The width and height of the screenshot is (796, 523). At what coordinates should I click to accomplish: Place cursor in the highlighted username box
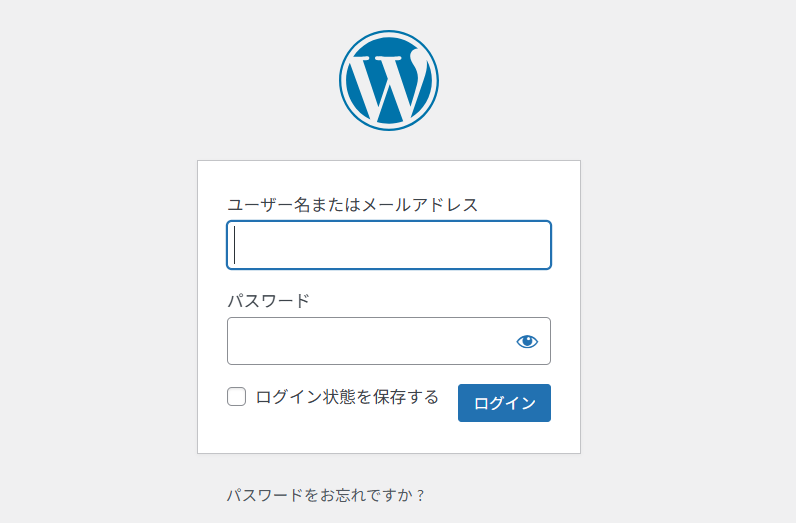point(389,245)
